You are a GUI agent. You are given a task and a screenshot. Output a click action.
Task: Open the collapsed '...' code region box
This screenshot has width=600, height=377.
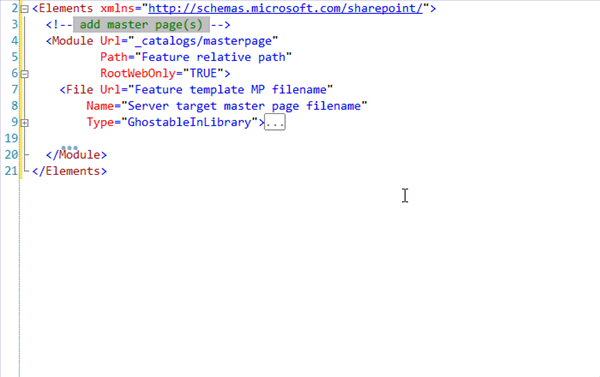[275, 122]
